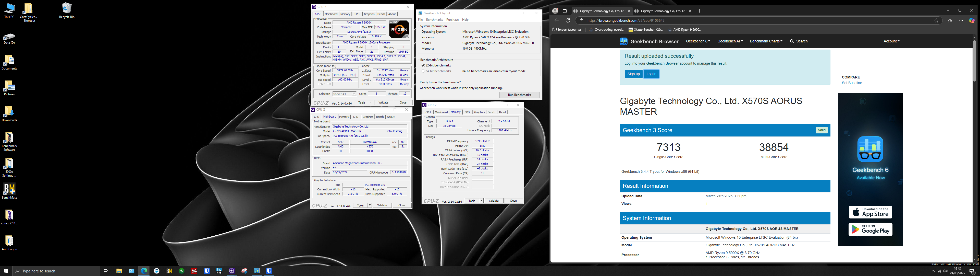The image size is (980, 276).
Task: Click the Run Benchmarks button
Action: [519, 95]
